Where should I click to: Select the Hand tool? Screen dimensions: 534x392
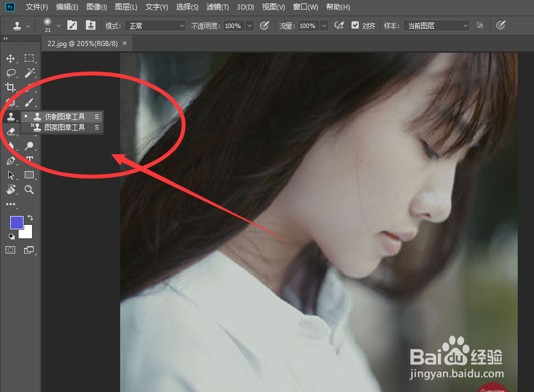pyautogui.click(x=11, y=190)
